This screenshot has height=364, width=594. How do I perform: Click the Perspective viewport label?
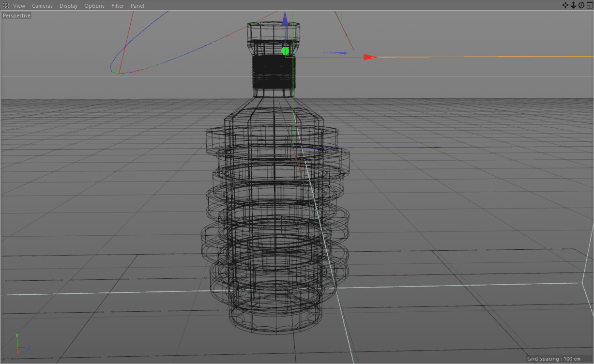pyautogui.click(x=16, y=15)
